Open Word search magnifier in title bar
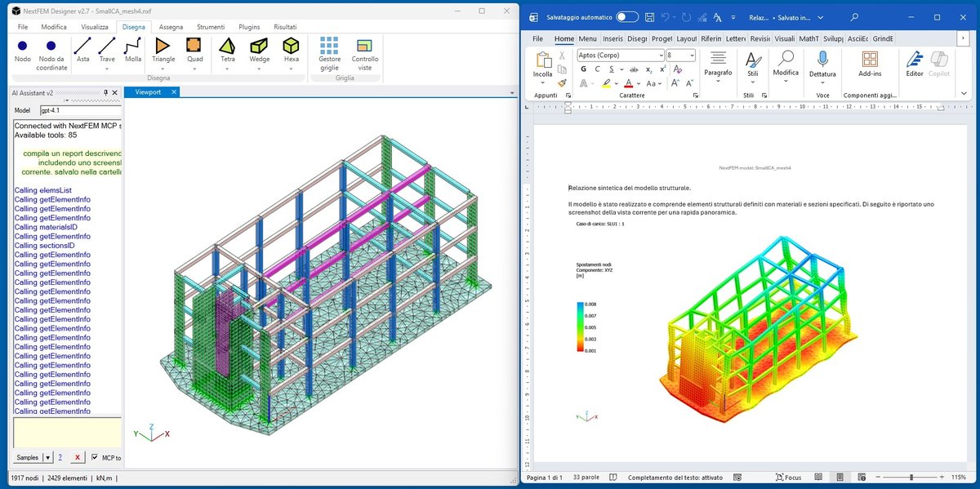Image resolution: width=980 pixels, height=489 pixels. pos(854,16)
